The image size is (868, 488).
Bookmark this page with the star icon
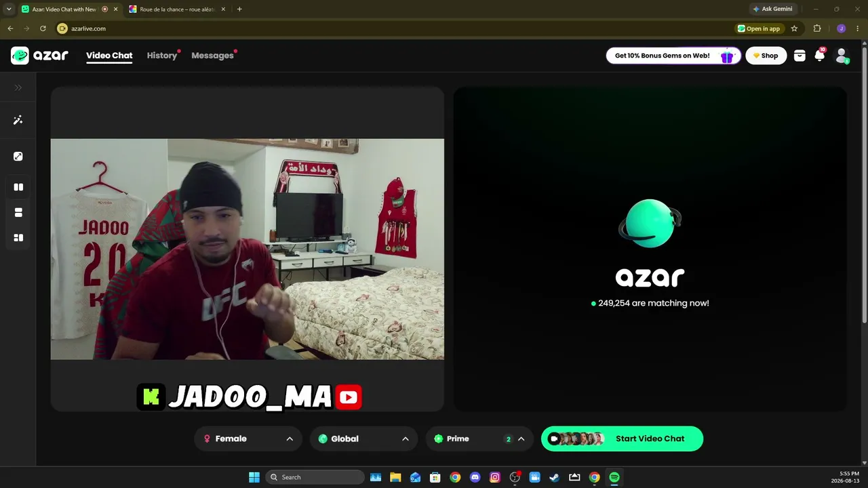[794, 28]
